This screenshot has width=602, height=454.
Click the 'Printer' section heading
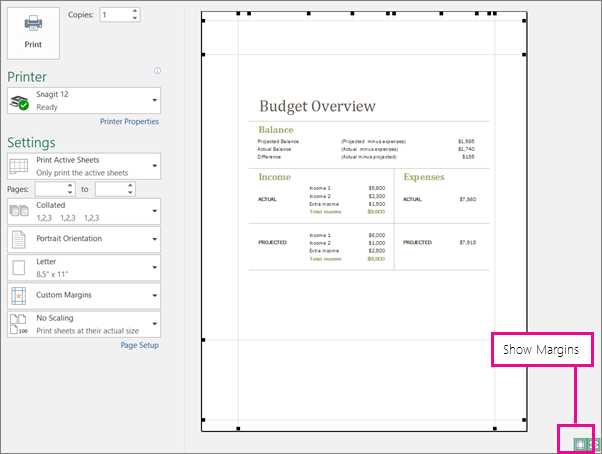27,77
